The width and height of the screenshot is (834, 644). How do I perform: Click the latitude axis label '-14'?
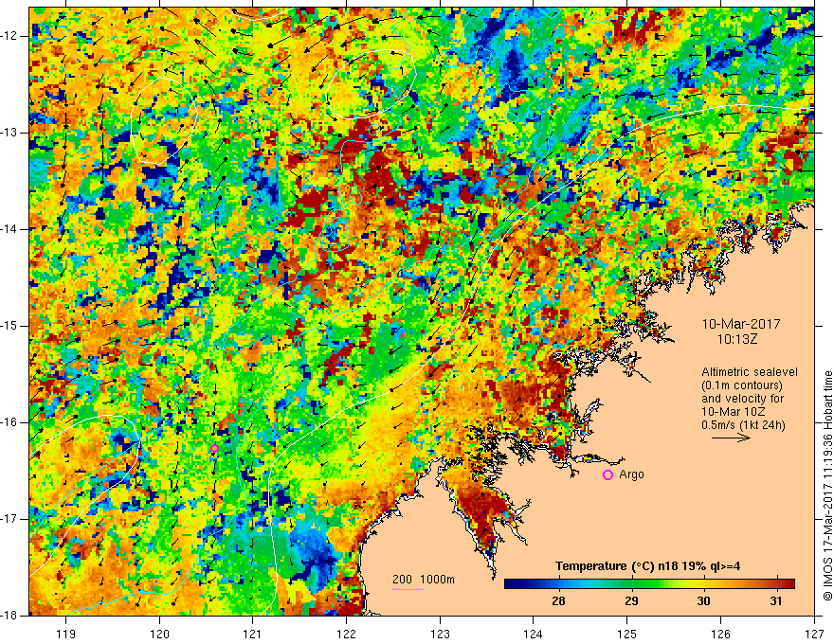click(x=10, y=229)
